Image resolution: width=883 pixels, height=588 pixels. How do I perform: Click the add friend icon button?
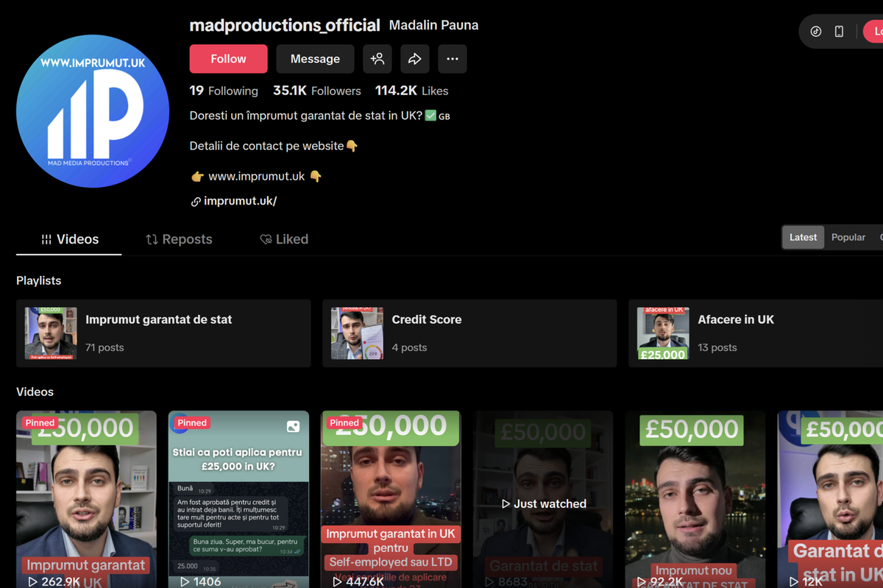point(377,59)
